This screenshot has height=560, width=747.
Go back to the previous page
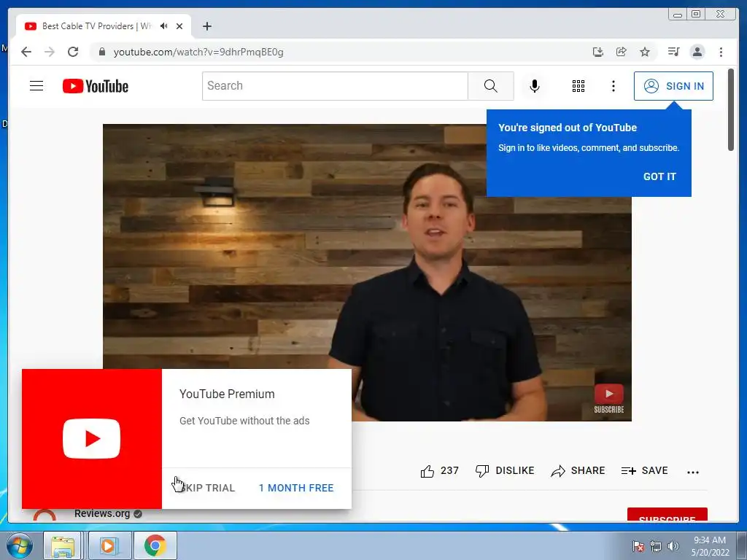pos(26,52)
